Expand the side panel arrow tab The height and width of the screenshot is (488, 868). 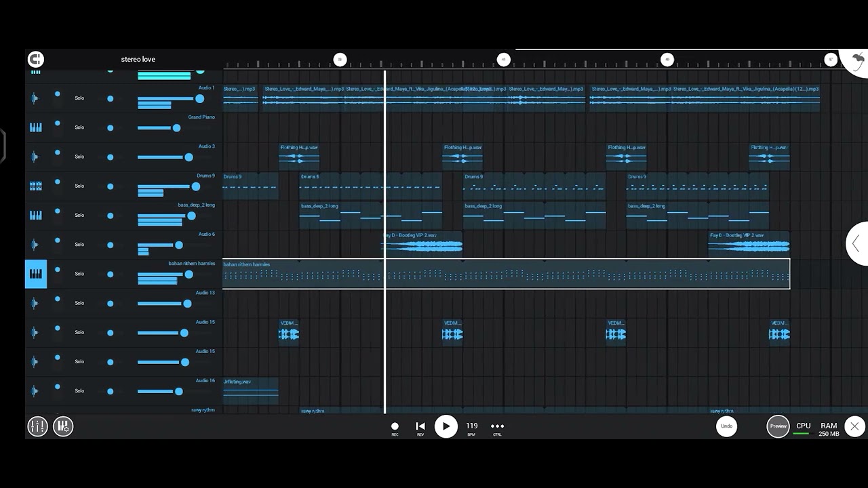pos(857,244)
